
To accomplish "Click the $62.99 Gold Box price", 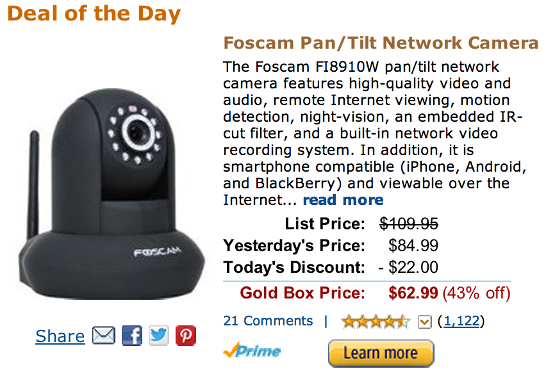I will (413, 293).
